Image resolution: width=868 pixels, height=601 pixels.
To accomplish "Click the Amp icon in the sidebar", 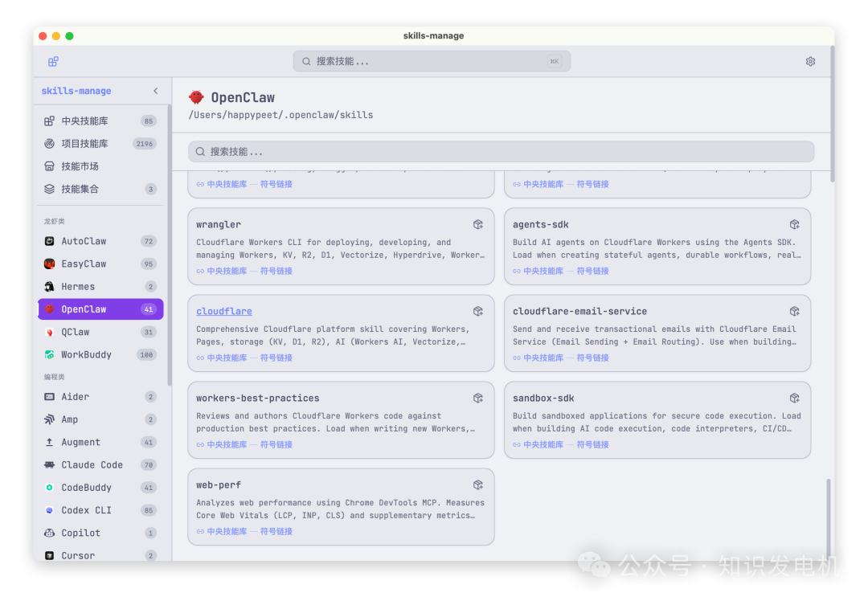I will pos(49,419).
